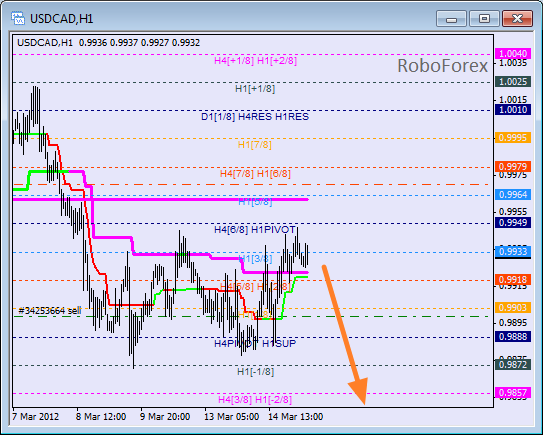Select the 1.0040 magenta price label
543x435 pixels.
pos(513,54)
